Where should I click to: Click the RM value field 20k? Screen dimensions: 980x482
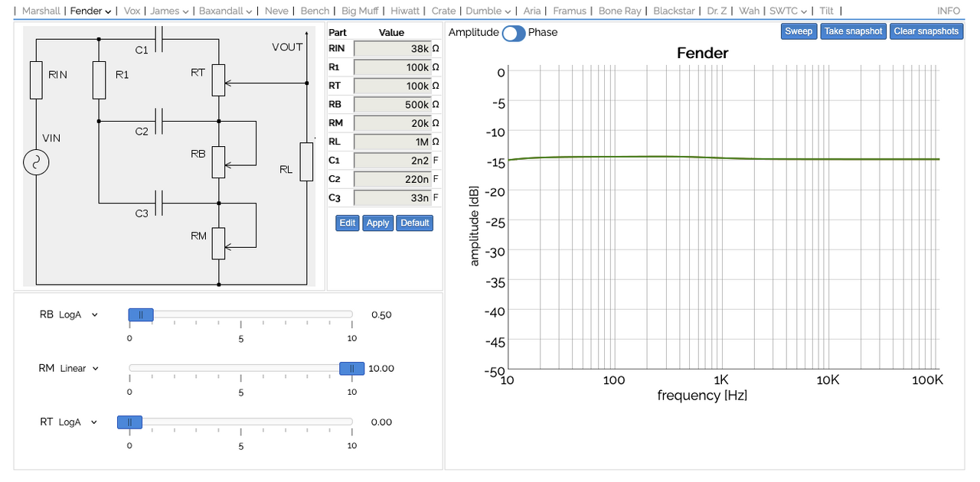click(392, 122)
